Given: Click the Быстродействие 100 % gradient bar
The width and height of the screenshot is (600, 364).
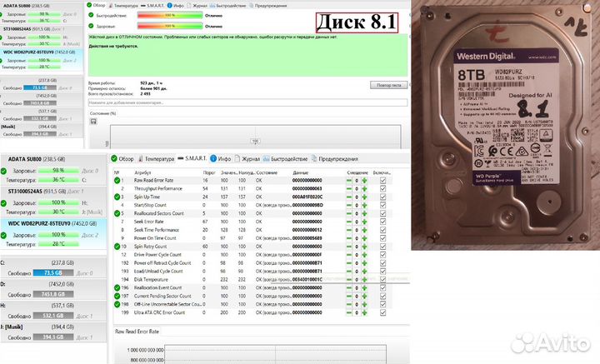Looking at the screenshot, I should [170, 15].
